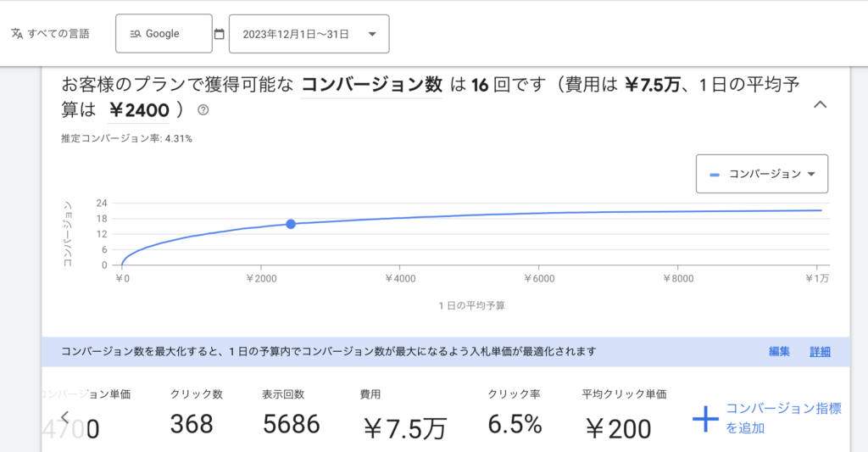Click the plus icon to add conversion metric

coord(705,420)
